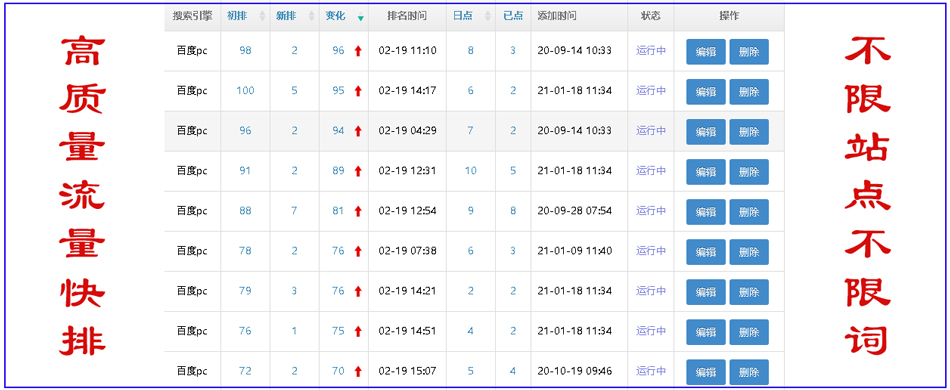Viewport: 950px width, 390px height.
Task: Click 删除 for the 02-19 14:21 row
Action: [749, 291]
